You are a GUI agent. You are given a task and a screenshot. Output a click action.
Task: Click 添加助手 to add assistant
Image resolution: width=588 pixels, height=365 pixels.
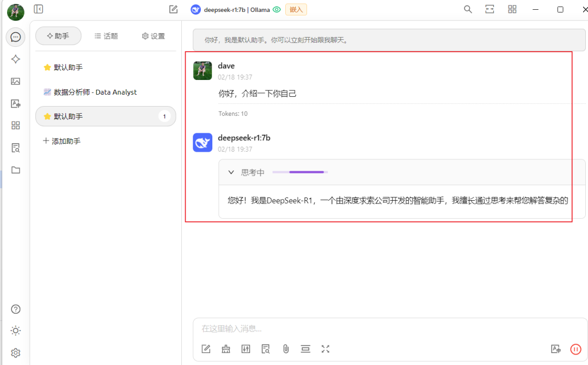point(62,141)
